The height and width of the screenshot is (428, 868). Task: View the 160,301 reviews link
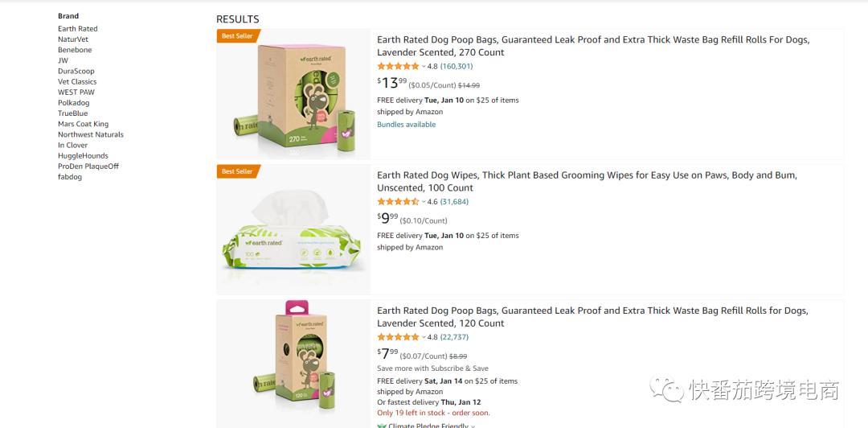[x=457, y=67]
